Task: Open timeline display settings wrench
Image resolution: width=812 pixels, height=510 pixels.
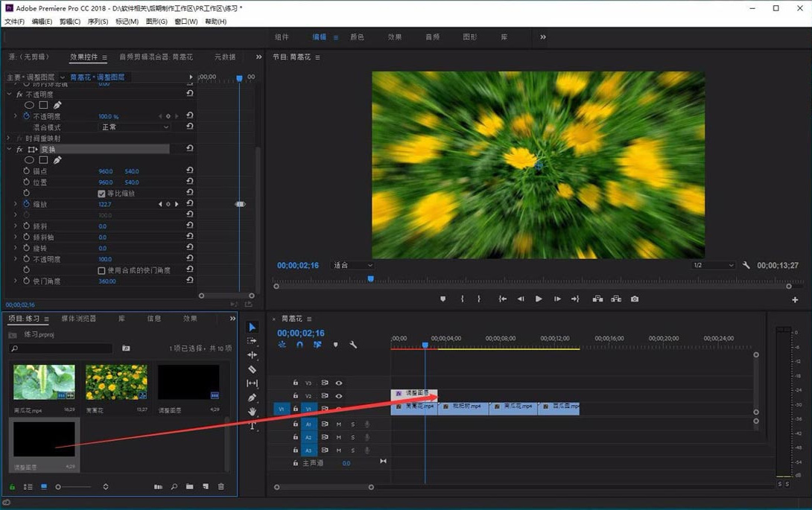Action: click(353, 345)
